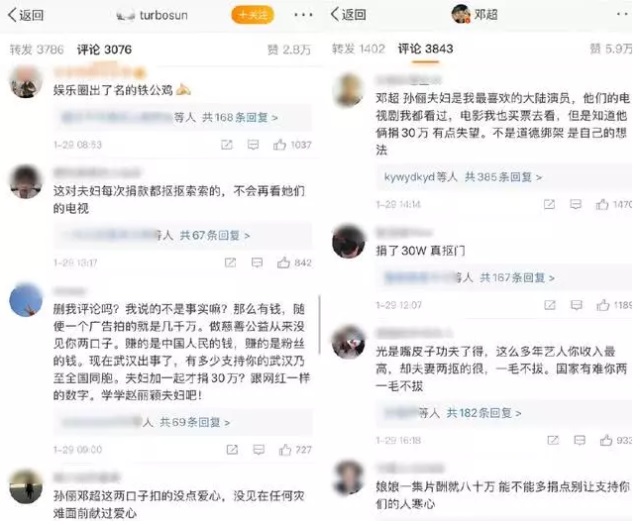
Task: Tap the orange follow button beside turbosun
Action: (252, 15)
